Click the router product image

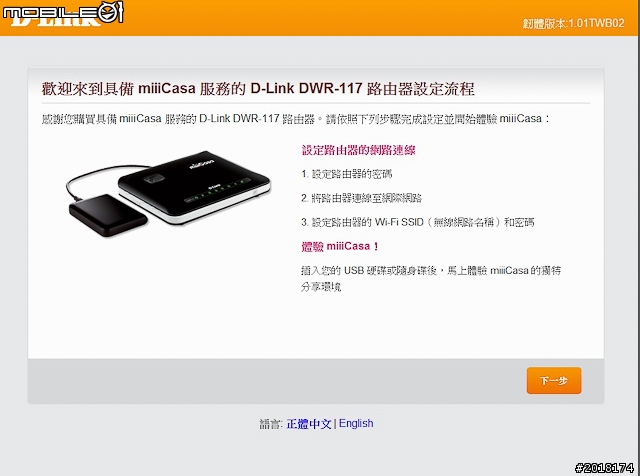click(x=194, y=187)
